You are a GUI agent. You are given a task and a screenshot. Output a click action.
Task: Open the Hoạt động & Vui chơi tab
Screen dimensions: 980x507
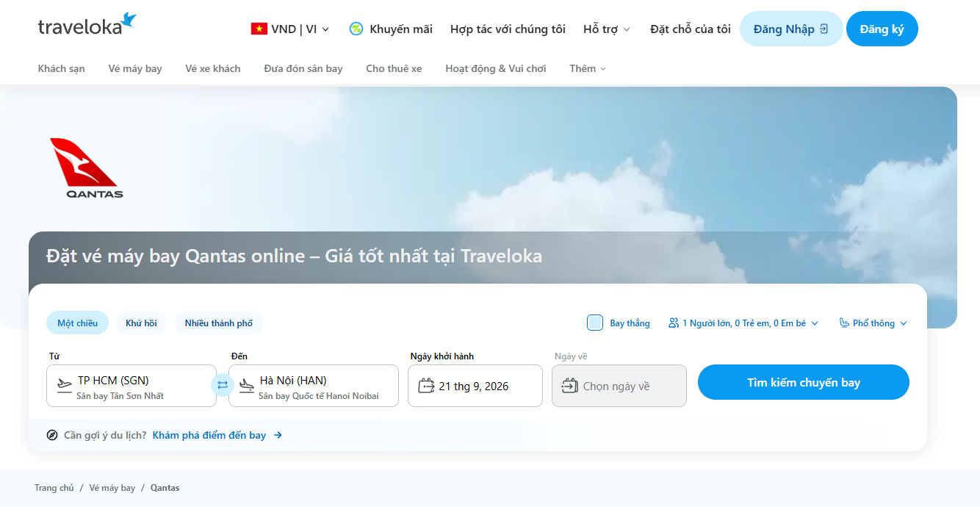(x=496, y=68)
